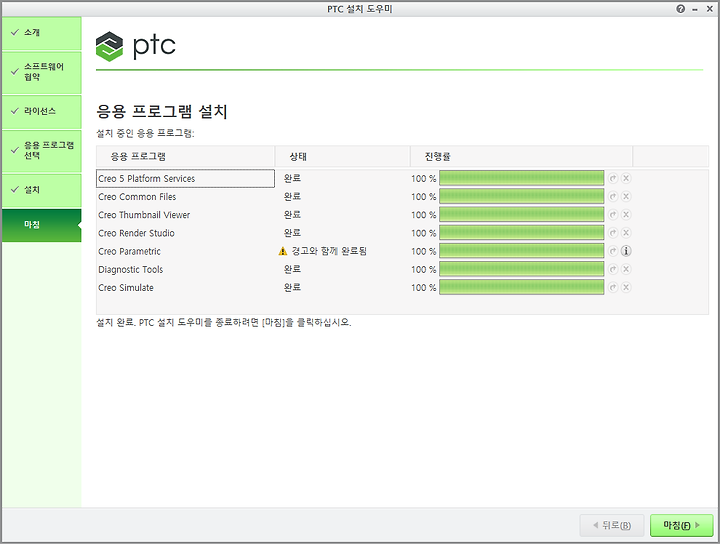Click cancel icon for Creo Common Files

click(626, 196)
